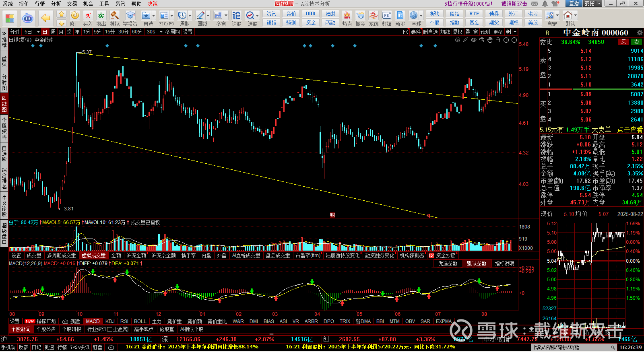Viewport: 644px width, 352px height.
Task: Open the 直播 live button in title bar
Action: pyautogui.click(x=574, y=4)
